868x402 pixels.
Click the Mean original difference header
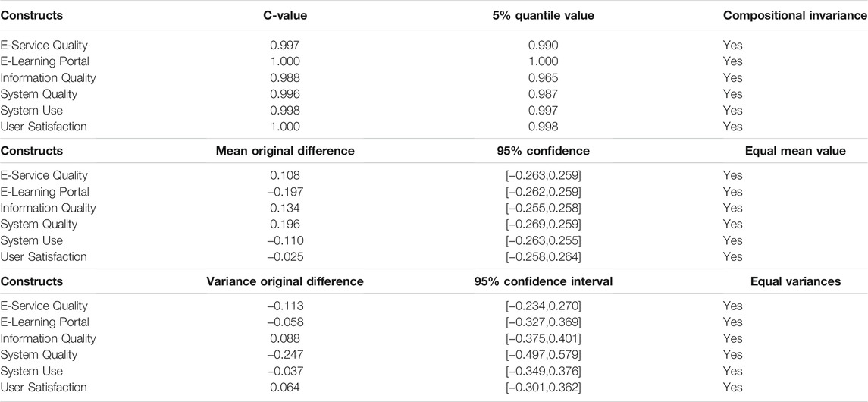click(284, 151)
